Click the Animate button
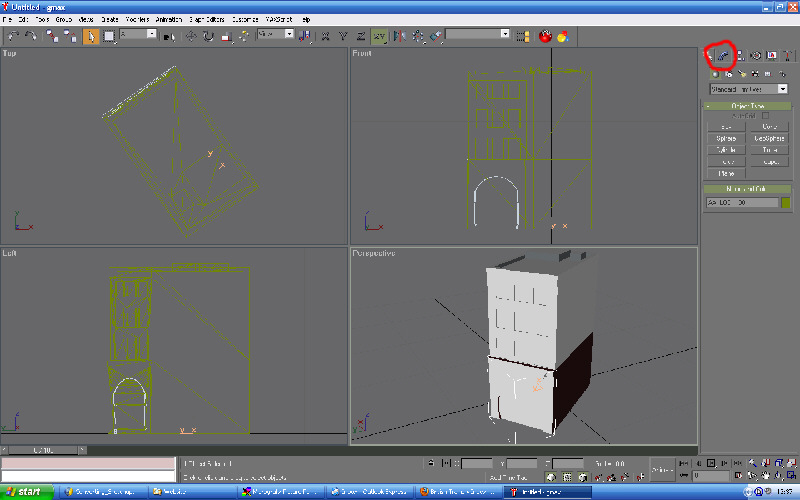Viewport: 800px width, 500px height. click(663, 469)
